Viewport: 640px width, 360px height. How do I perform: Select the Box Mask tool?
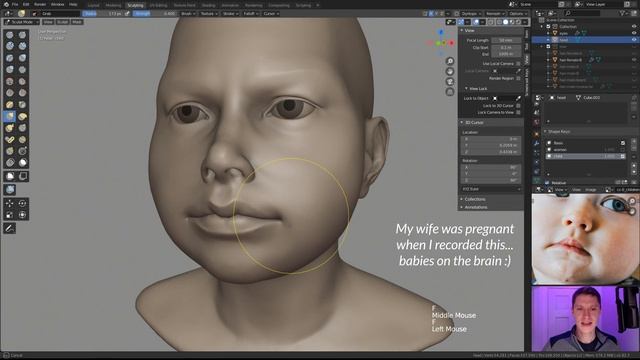tap(10, 176)
